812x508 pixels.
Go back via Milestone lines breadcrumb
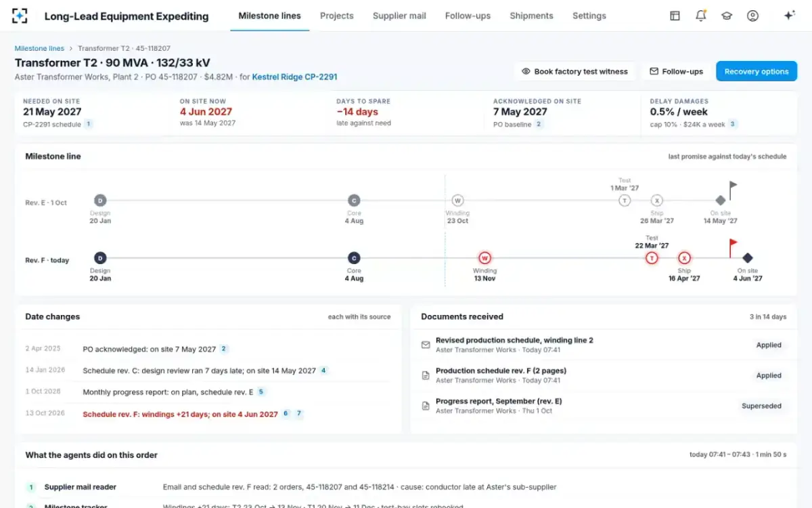coord(39,49)
